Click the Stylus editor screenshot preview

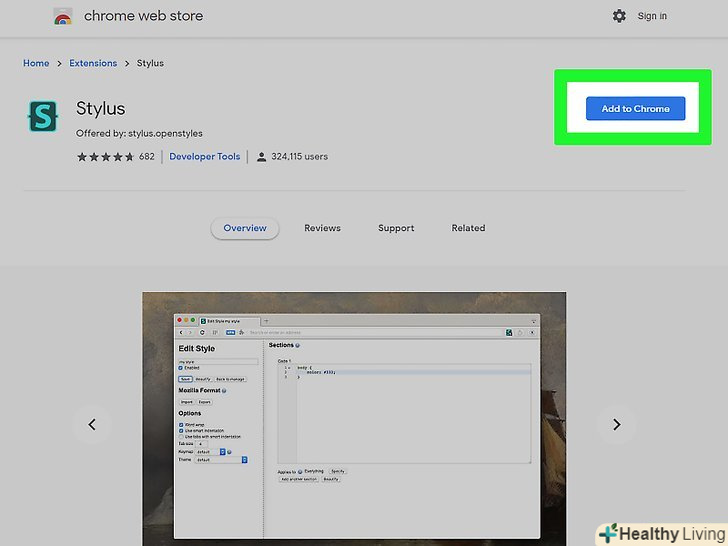click(354, 419)
